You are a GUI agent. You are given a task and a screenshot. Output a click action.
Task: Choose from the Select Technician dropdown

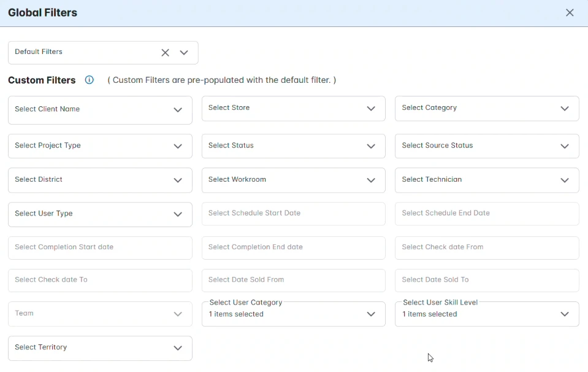[x=486, y=180]
